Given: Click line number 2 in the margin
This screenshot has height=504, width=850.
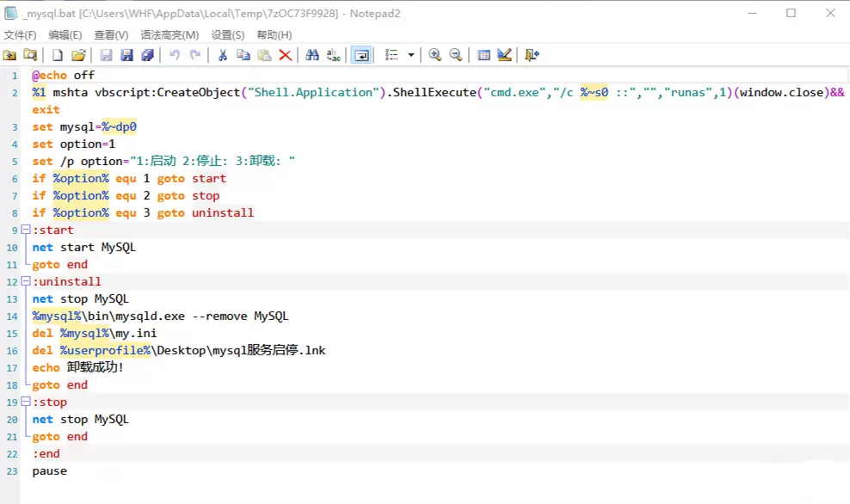Looking at the screenshot, I should pyautogui.click(x=15, y=93).
